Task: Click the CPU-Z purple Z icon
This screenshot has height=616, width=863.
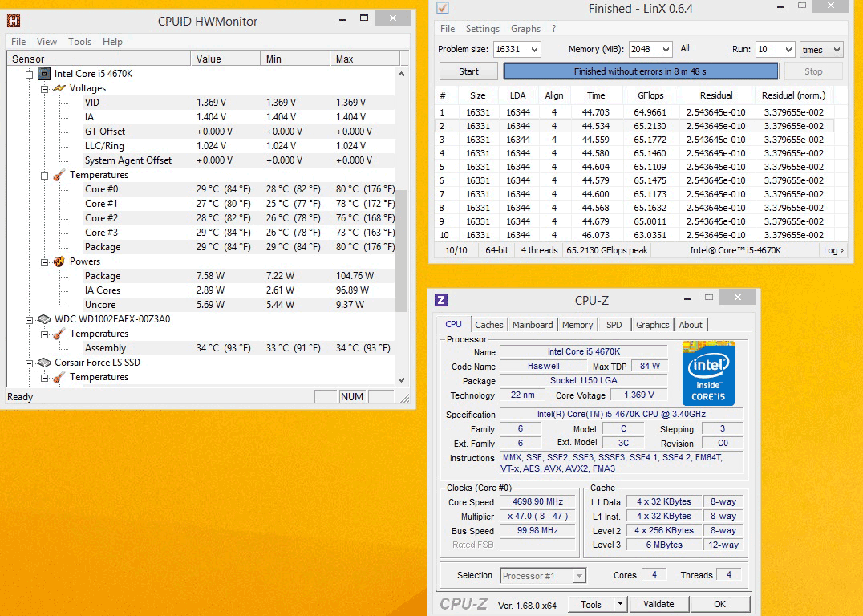Action: (x=441, y=300)
